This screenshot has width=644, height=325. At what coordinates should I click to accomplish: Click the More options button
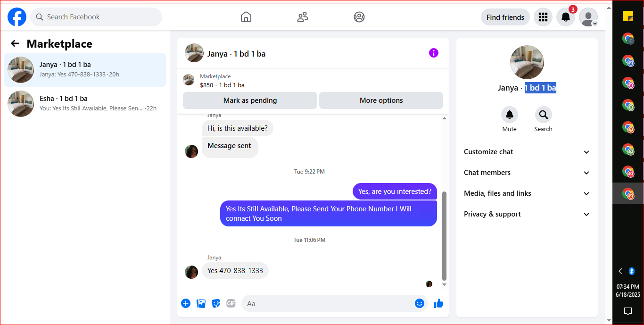tap(381, 100)
